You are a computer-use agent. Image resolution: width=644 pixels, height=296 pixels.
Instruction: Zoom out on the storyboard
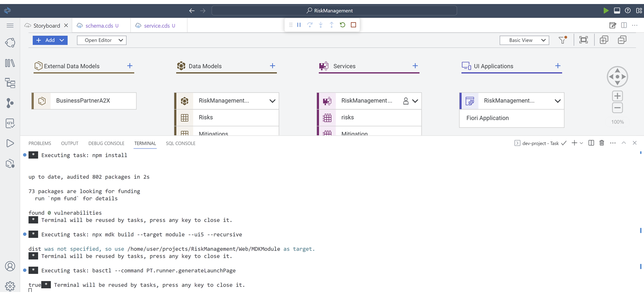point(617,108)
